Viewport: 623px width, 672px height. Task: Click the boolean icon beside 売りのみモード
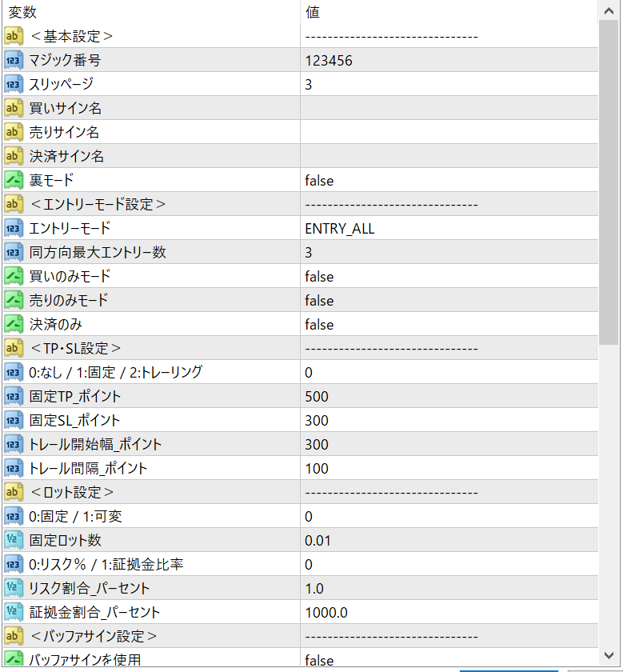[14, 300]
